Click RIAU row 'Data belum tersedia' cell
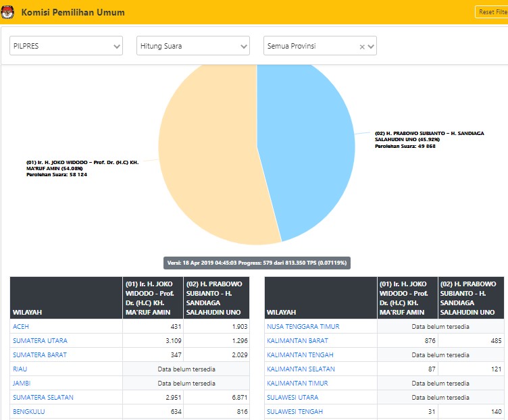 tap(186, 369)
